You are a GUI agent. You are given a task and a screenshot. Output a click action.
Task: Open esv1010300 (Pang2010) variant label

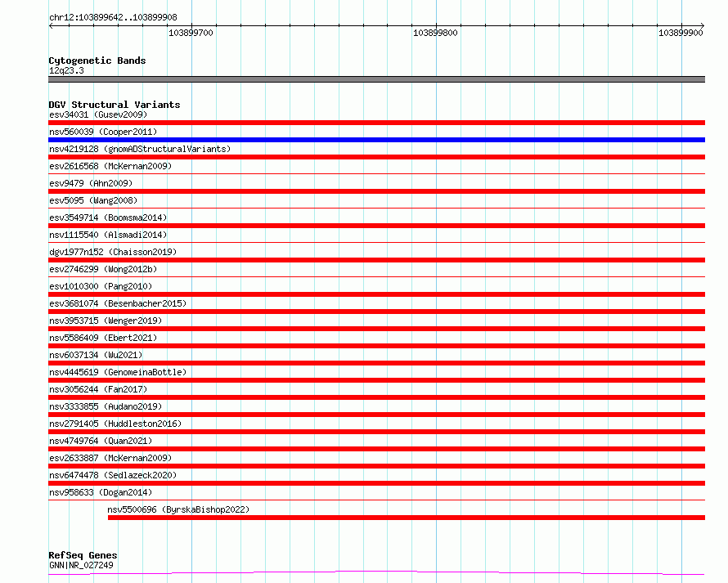(x=101, y=286)
